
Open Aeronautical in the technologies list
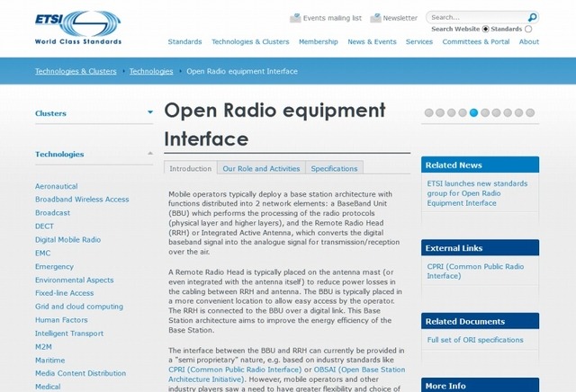click(x=56, y=186)
